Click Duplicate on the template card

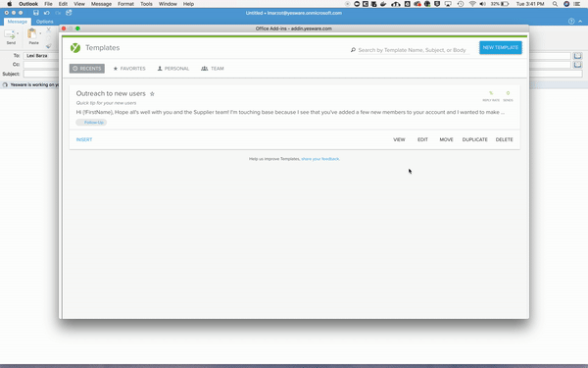pyautogui.click(x=474, y=139)
